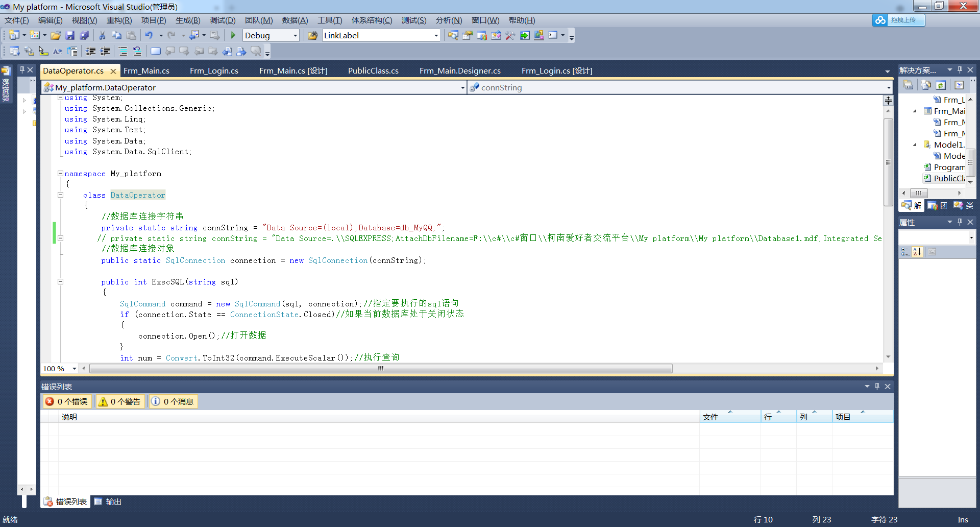980x527 pixels.
Task: Click the Refresh icon in Solution Explorer
Action: click(x=941, y=85)
